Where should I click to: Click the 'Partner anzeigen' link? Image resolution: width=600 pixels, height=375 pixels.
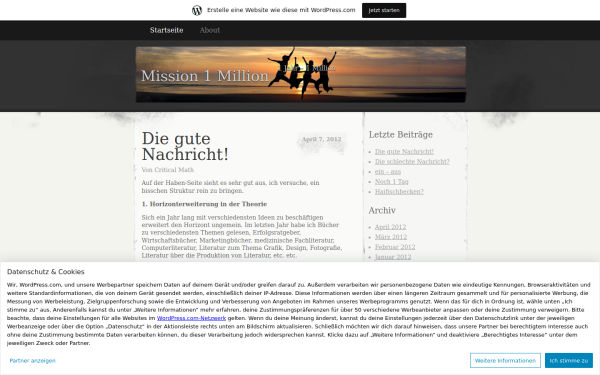click(33, 360)
